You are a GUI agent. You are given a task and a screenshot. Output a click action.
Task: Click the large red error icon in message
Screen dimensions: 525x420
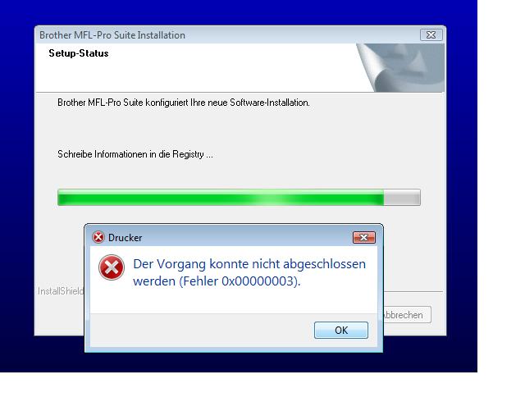point(112,267)
